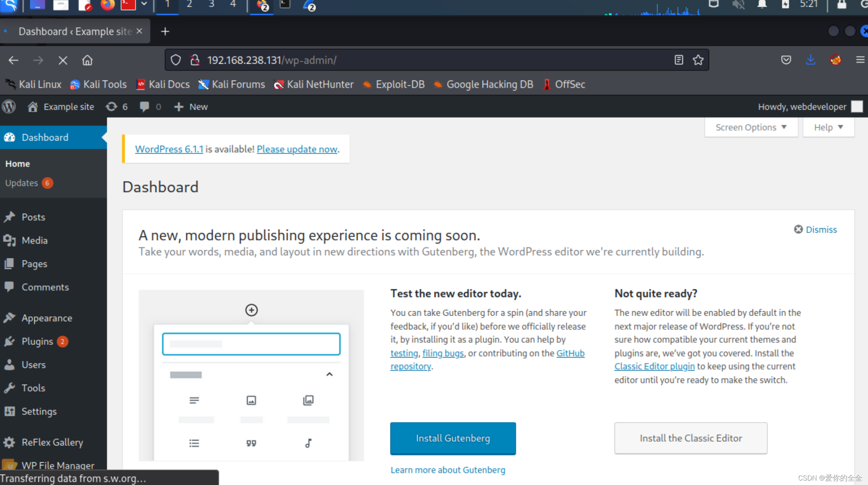Viewport: 868px width, 485px height.
Task: Click the Install Gutenberg button
Action: [x=453, y=438]
